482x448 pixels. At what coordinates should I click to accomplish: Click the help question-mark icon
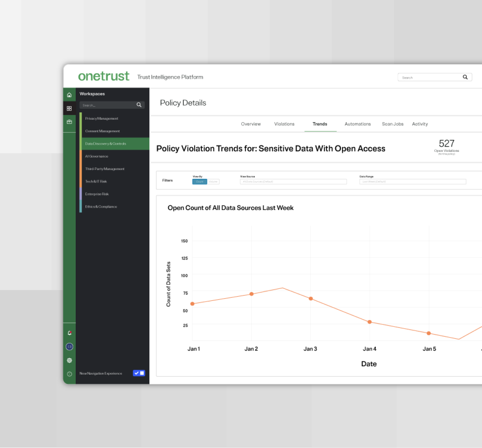tap(69, 373)
